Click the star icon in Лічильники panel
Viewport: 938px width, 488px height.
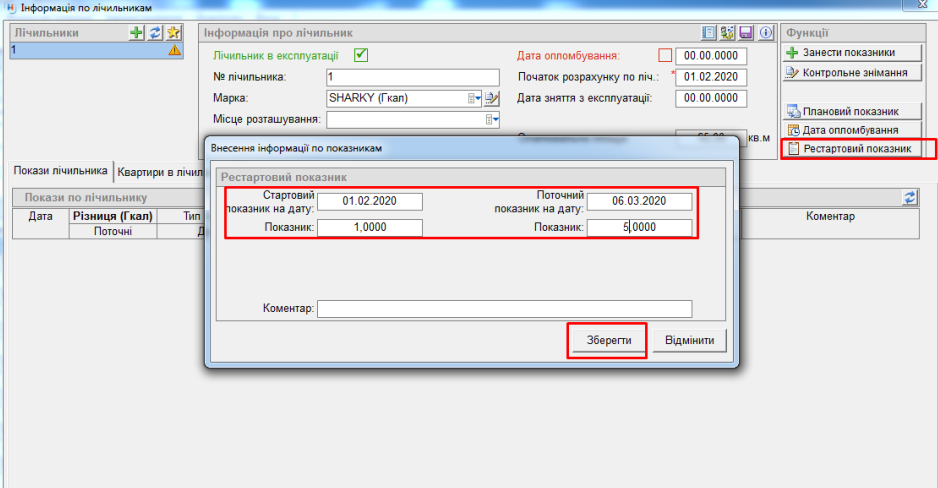click(173, 33)
